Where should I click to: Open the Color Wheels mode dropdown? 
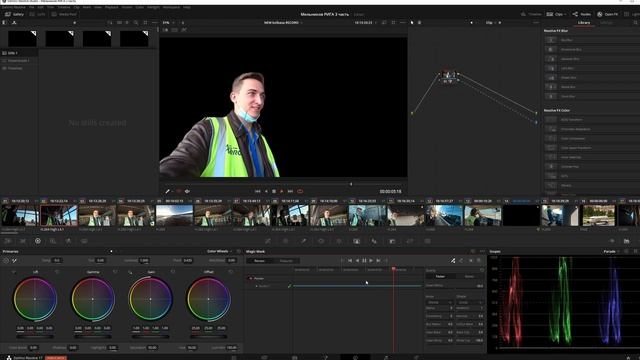coord(220,251)
